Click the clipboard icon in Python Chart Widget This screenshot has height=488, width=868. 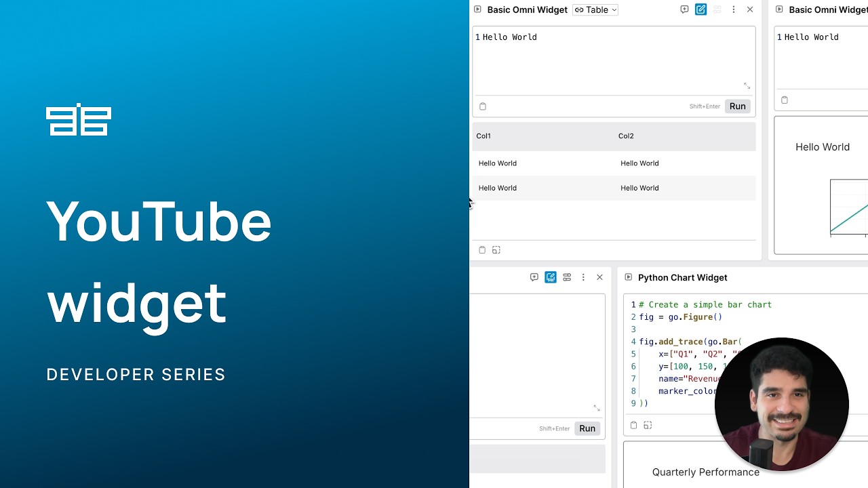(633, 426)
